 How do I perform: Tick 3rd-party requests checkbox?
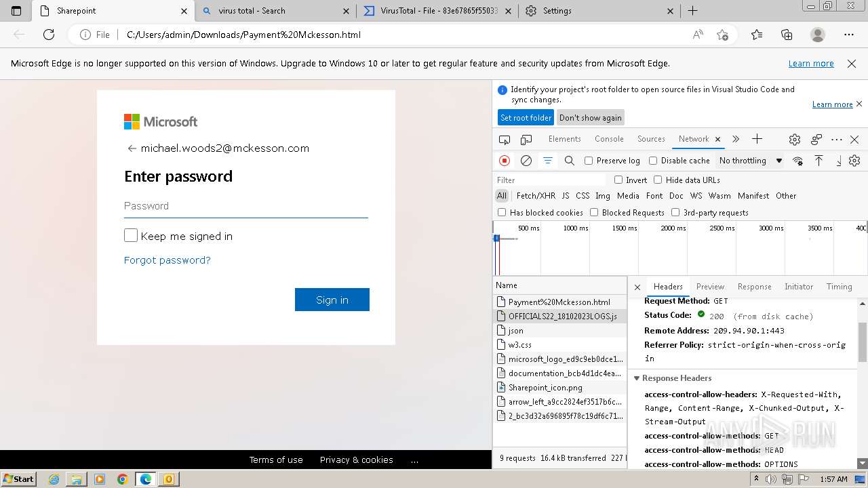click(x=675, y=212)
